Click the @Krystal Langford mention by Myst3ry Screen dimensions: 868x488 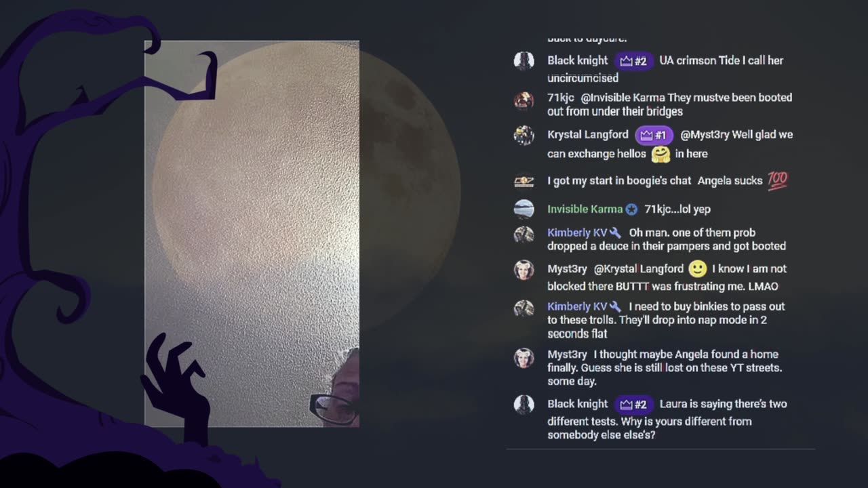[639, 269]
